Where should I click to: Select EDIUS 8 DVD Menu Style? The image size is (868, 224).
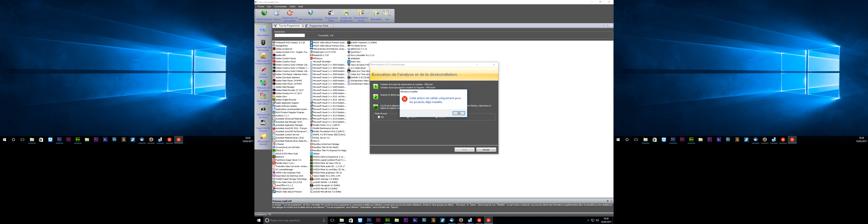[x=285, y=154]
